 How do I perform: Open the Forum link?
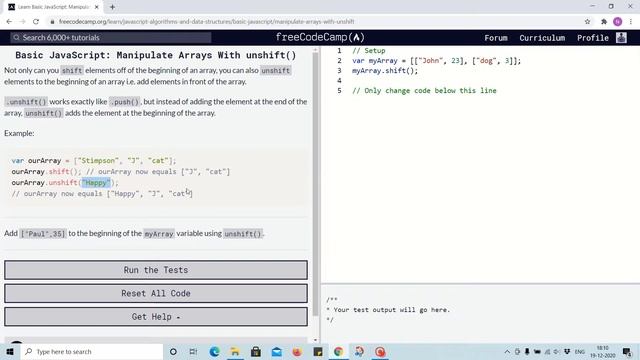pyautogui.click(x=496, y=38)
